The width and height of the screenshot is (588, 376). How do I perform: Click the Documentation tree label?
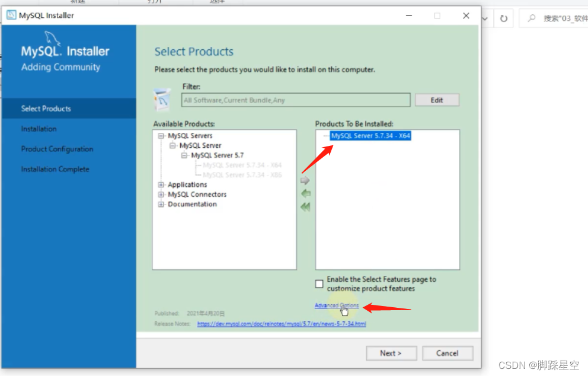193,204
